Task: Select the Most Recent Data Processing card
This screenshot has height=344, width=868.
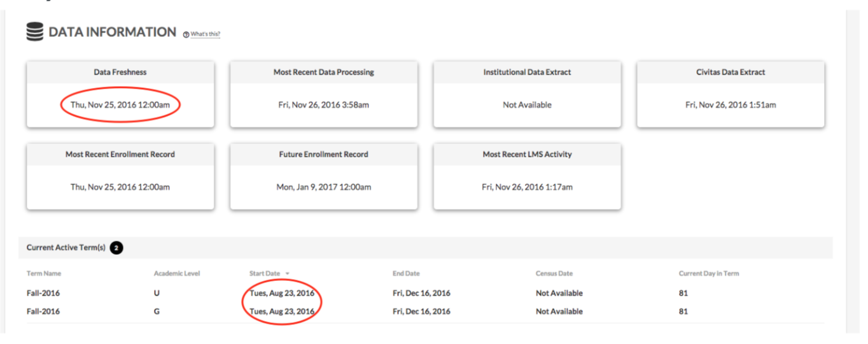Action: click(323, 94)
